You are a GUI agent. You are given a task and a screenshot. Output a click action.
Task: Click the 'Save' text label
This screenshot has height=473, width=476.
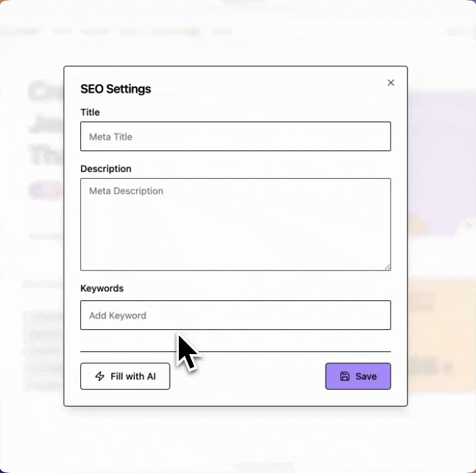click(366, 376)
